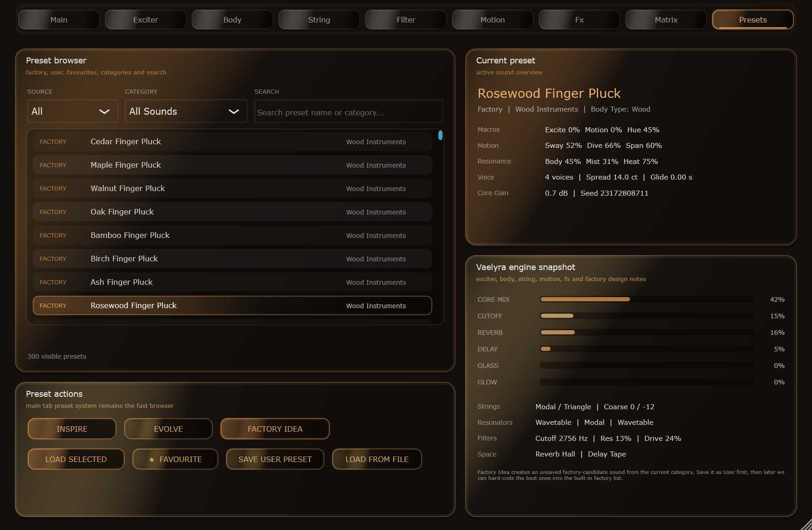The image size is (812, 530).
Task: Click the GLASS level bar
Action: [647, 366]
